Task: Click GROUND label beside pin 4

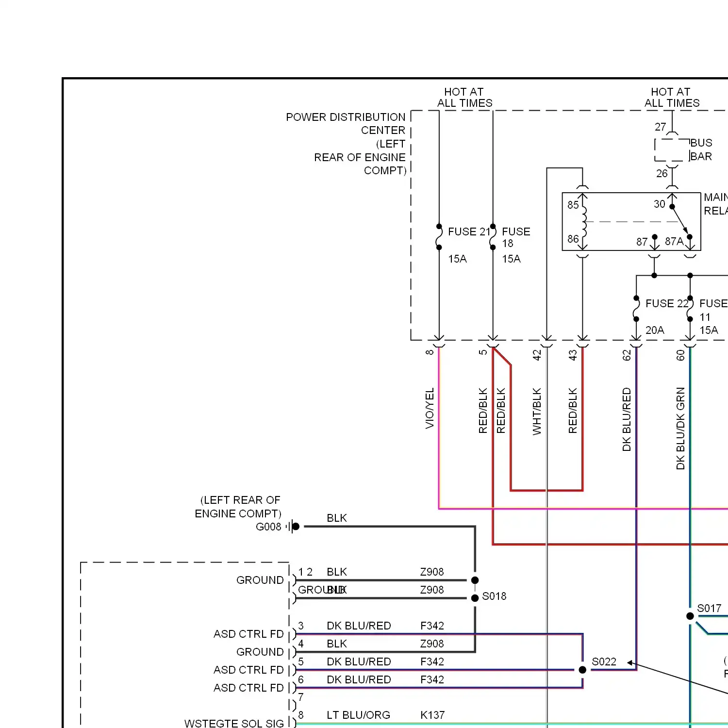Action: tap(260, 652)
